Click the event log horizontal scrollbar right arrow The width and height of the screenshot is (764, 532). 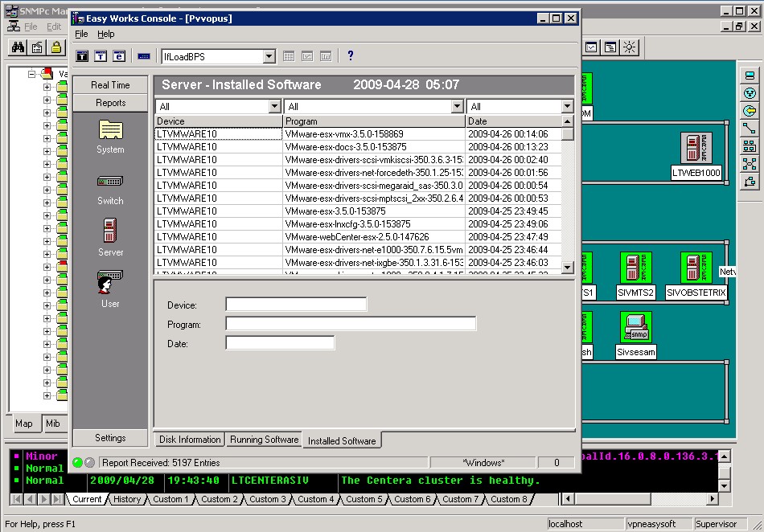713,499
